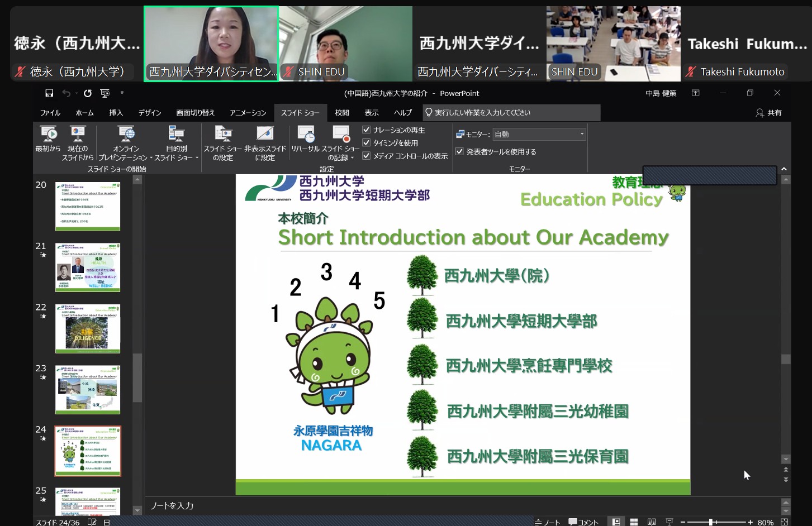Open モニター 自動 combo box

(x=539, y=134)
